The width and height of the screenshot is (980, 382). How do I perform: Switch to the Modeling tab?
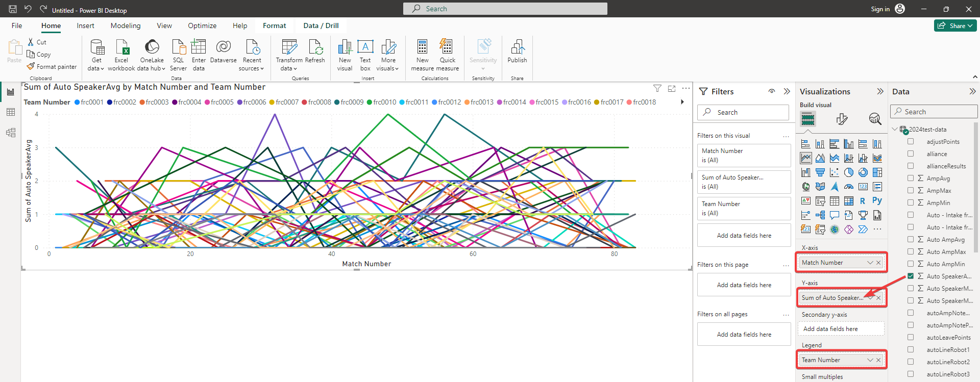tap(126, 26)
